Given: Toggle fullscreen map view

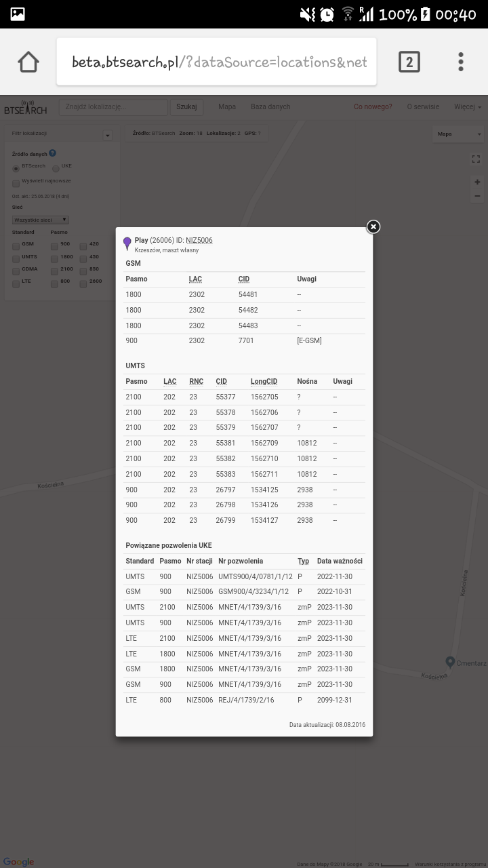Looking at the screenshot, I should (x=476, y=159).
